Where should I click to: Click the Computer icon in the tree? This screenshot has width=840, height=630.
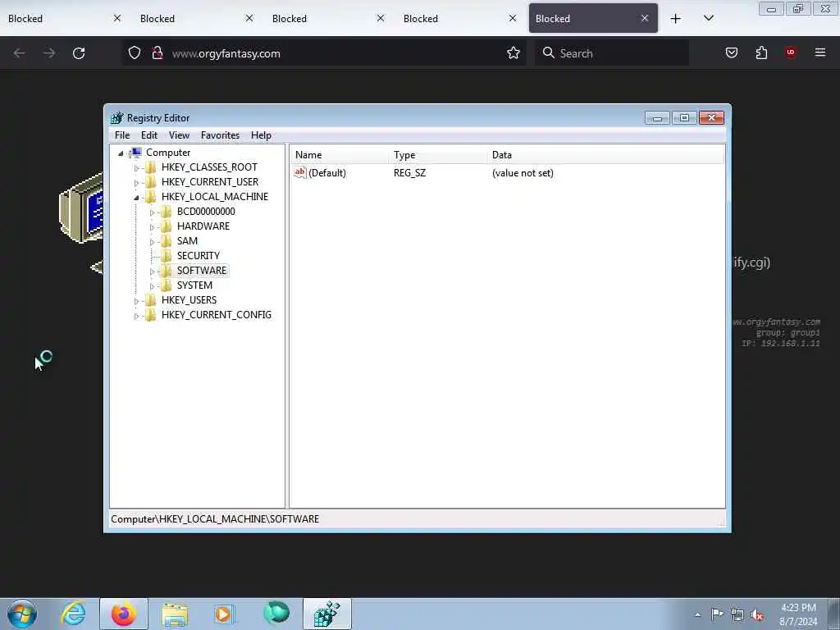point(136,153)
